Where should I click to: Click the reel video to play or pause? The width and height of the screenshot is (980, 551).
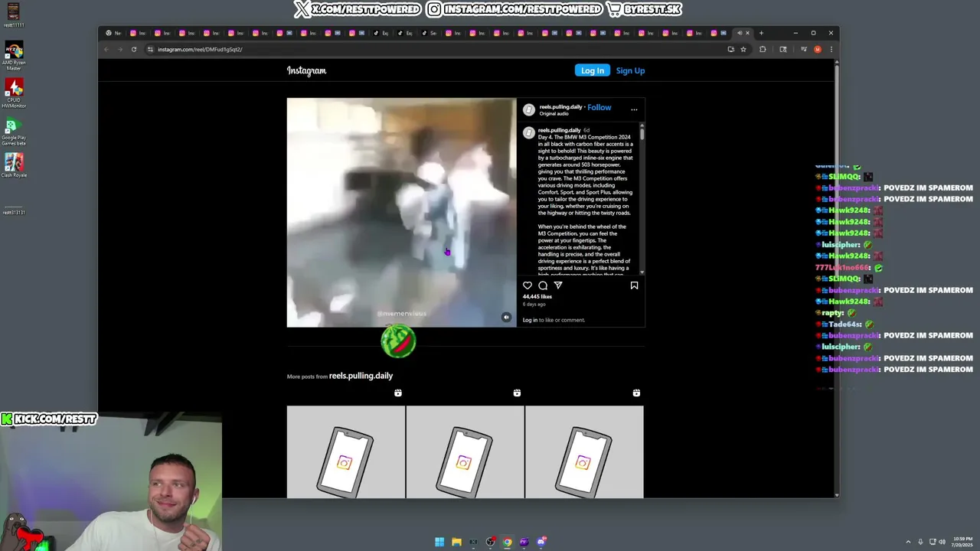pyautogui.click(x=402, y=213)
